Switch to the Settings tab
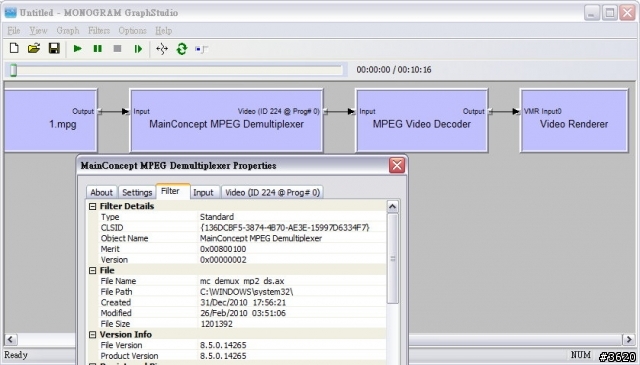Viewport: 640px width, 365px height. (137, 192)
